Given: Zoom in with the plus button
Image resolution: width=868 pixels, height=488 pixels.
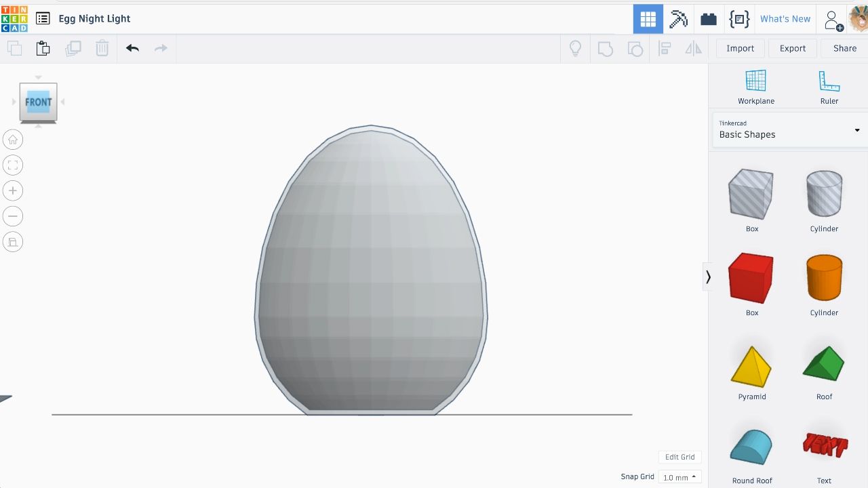Looking at the screenshot, I should tap(13, 190).
